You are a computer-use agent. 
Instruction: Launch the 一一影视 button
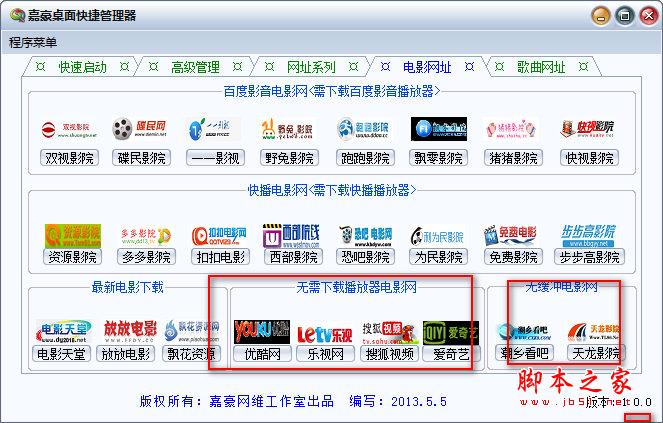[215, 158]
